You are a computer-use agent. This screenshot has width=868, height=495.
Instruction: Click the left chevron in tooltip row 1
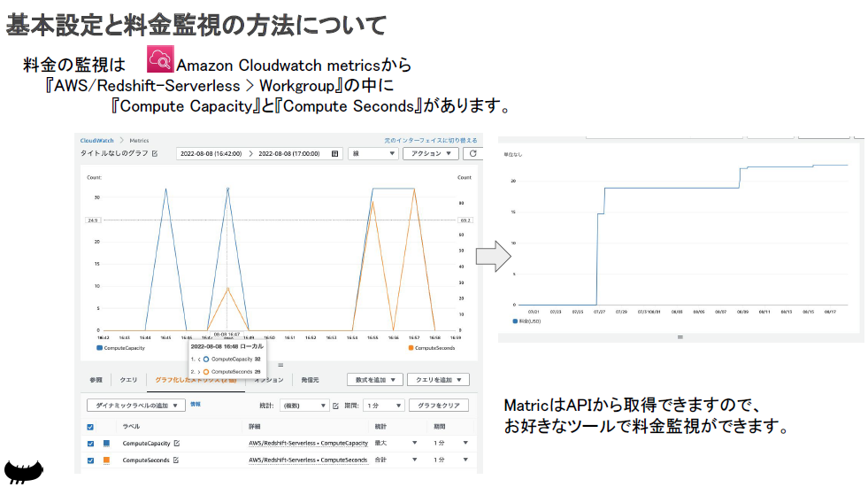pos(199,360)
